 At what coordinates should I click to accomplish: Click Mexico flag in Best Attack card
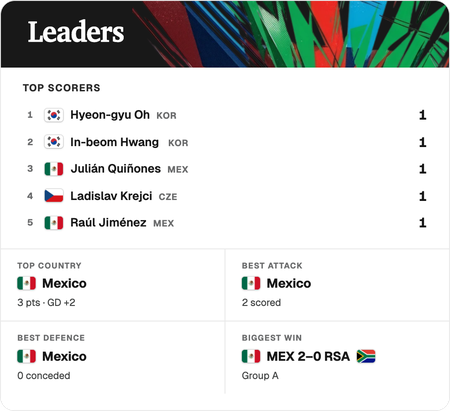coord(251,283)
